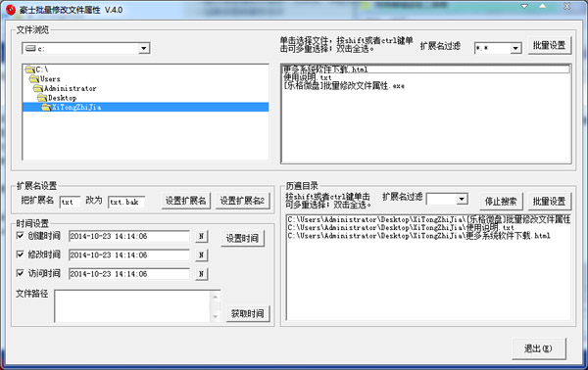This screenshot has width=588, height=370.
Task: Click the 文件路径 text area
Action: coord(132,306)
